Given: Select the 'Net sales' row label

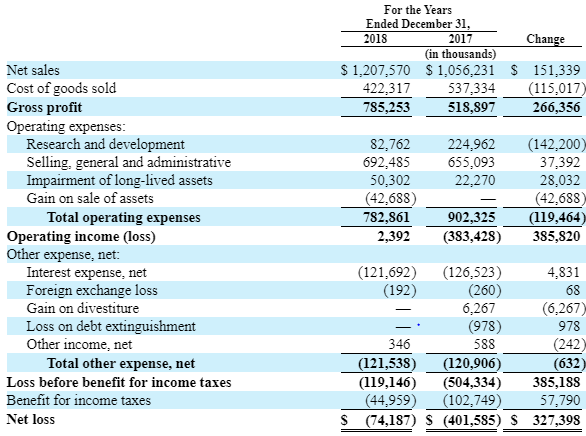Looking at the screenshot, I should tap(33, 70).
